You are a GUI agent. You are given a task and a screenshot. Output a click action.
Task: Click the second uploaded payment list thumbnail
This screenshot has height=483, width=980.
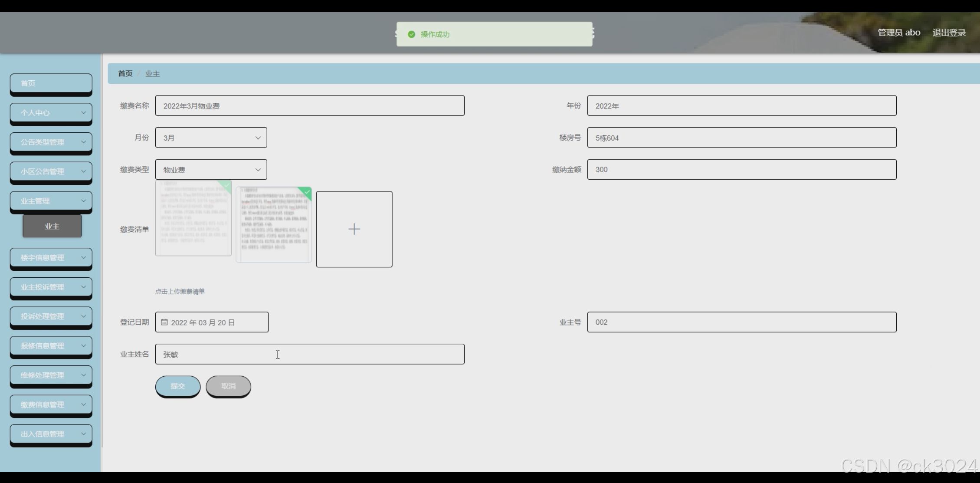274,224
